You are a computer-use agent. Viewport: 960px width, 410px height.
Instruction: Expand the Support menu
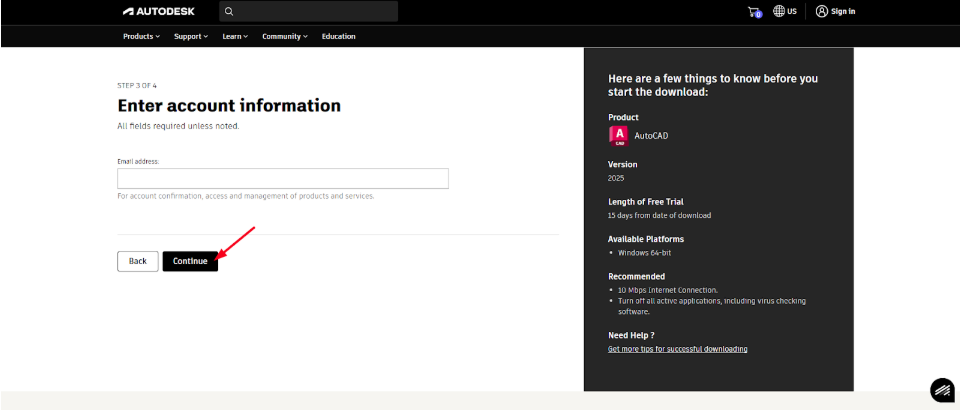[190, 36]
